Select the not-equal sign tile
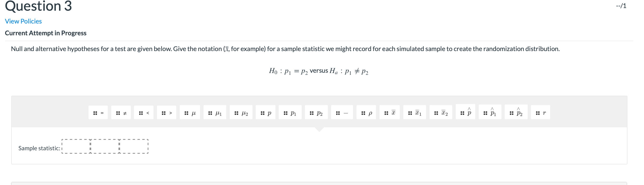644x185 pixels. pos(121,113)
